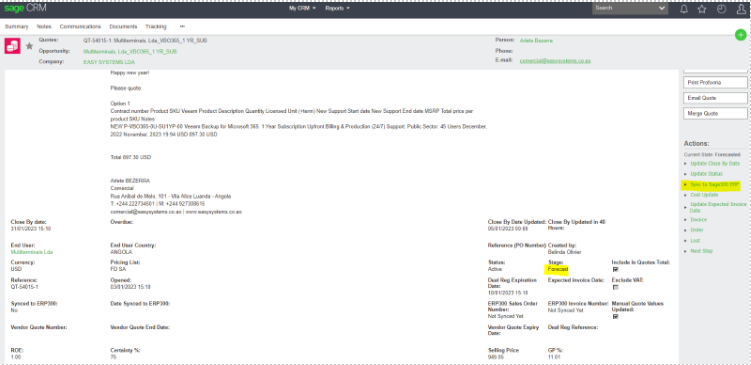Viewport: 751px width, 365px height.
Task: Open favorites star icon in top bar
Action: pyautogui.click(x=702, y=9)
